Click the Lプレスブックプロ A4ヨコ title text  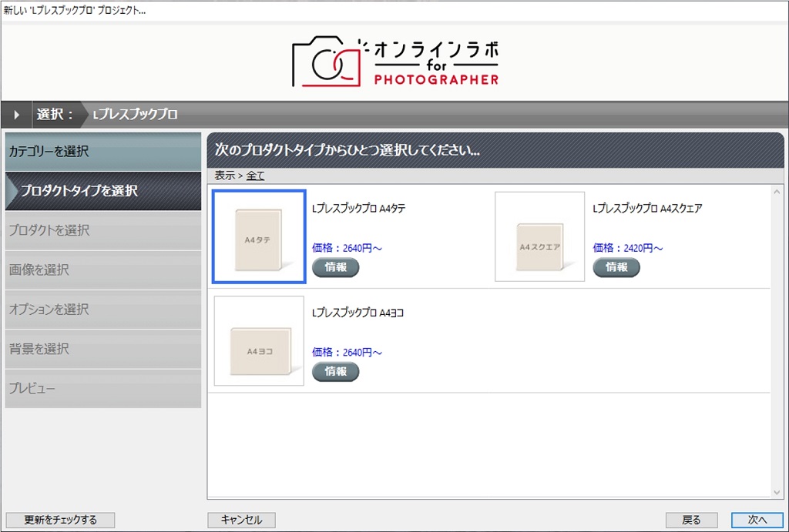[358, 313]
